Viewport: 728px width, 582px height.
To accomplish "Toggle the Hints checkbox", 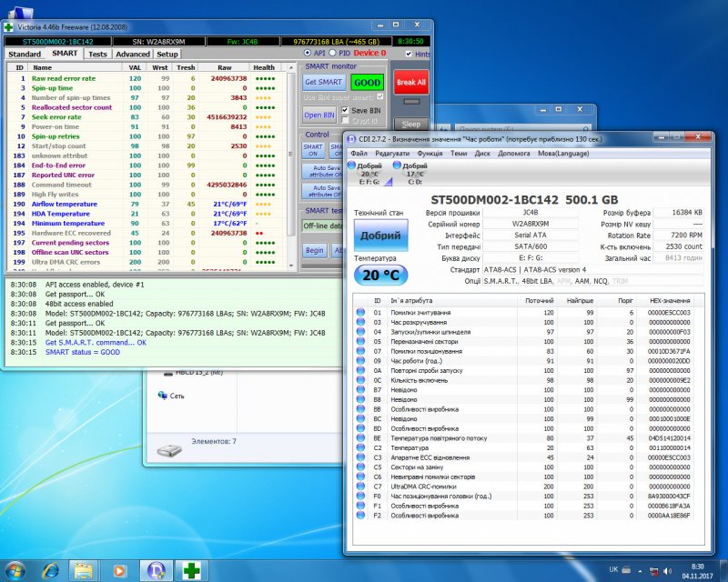I will 408,54.
